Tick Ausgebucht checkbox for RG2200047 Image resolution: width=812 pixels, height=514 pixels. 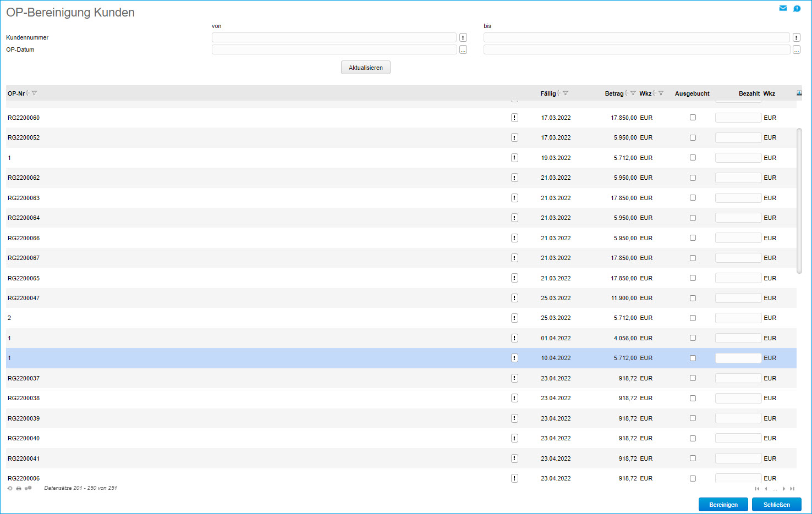click(693, 298)
